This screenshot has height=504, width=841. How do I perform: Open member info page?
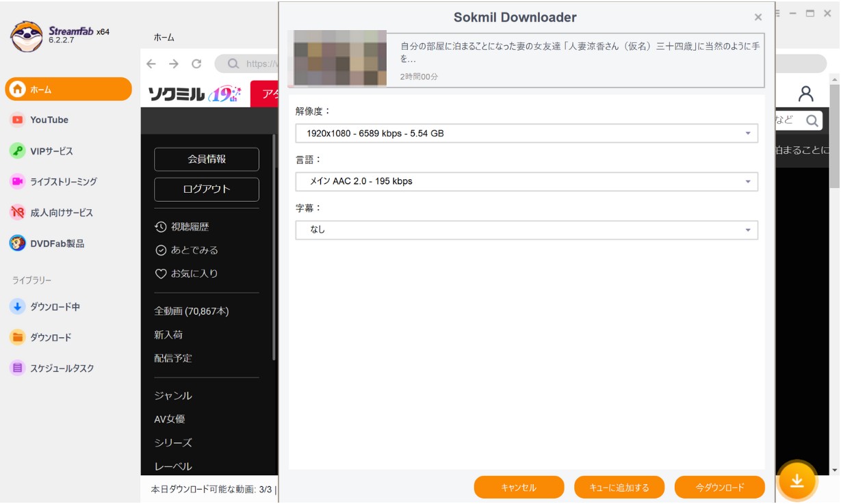pos(207,159)
